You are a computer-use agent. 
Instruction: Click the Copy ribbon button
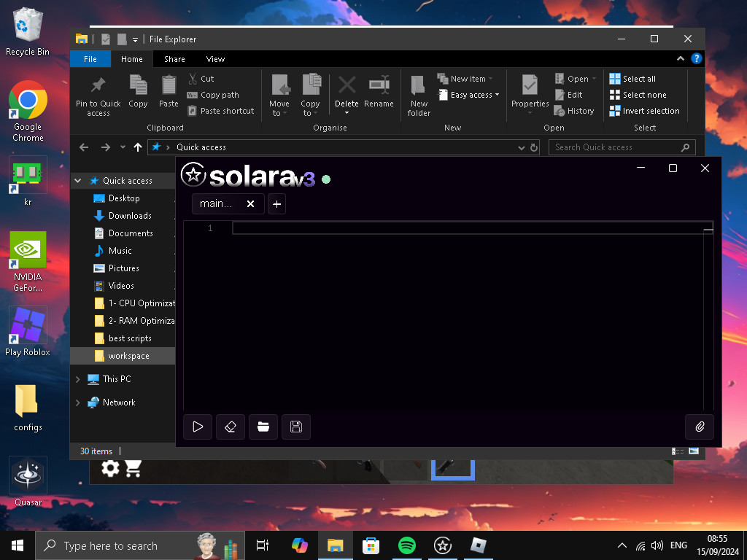pos(138,91)
